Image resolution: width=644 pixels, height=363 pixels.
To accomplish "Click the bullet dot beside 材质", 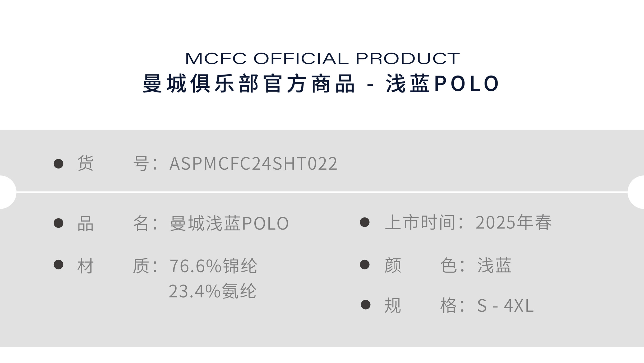I will pyautogui.click(x=58, y=264).
